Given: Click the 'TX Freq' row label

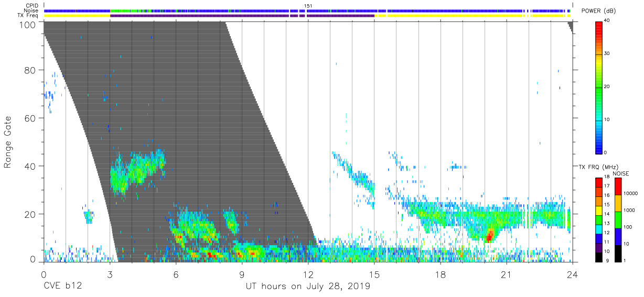Looking at the screenshot, I should click(28, 16).
